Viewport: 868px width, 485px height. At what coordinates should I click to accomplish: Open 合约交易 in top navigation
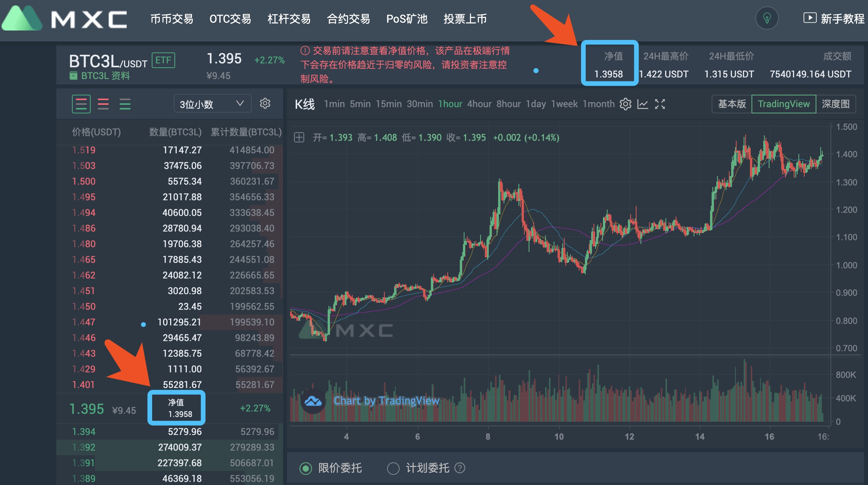pyautogui.click(x=348, y=19)
